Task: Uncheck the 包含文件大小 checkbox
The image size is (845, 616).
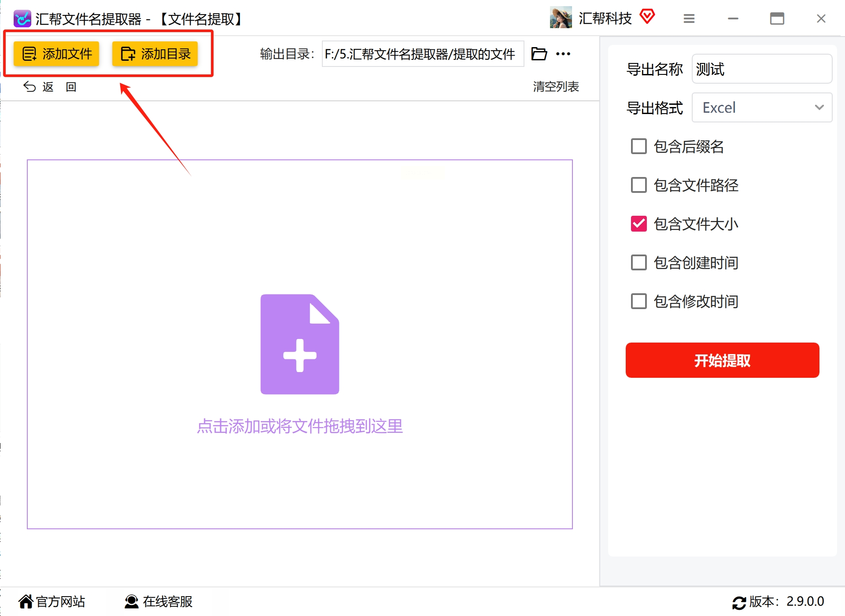Action: (x=639, y=224)
